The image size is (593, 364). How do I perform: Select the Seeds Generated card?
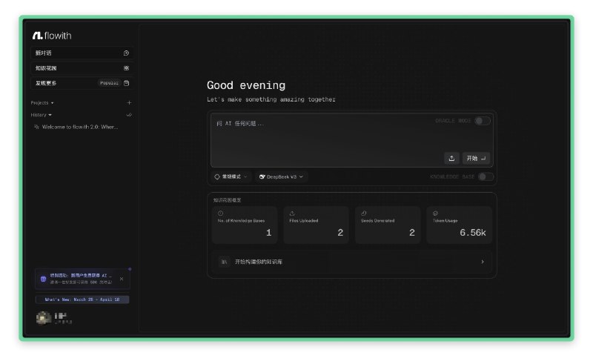388,225
